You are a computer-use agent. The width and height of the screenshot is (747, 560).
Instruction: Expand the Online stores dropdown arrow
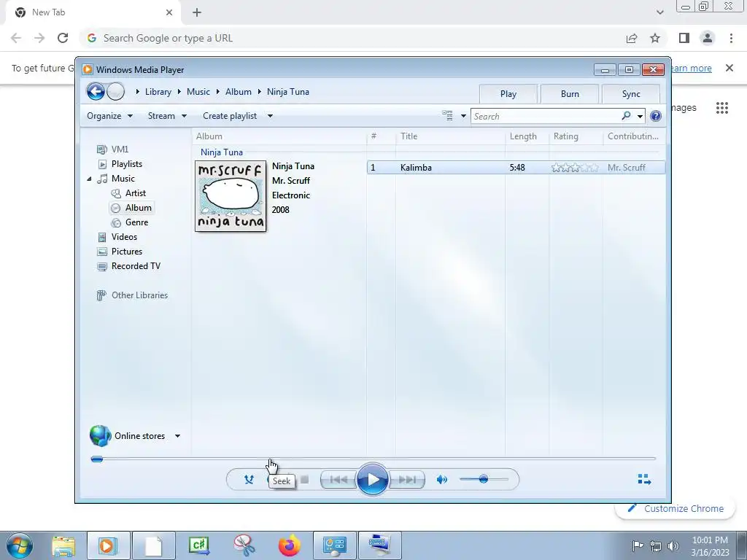coord(177,436)
